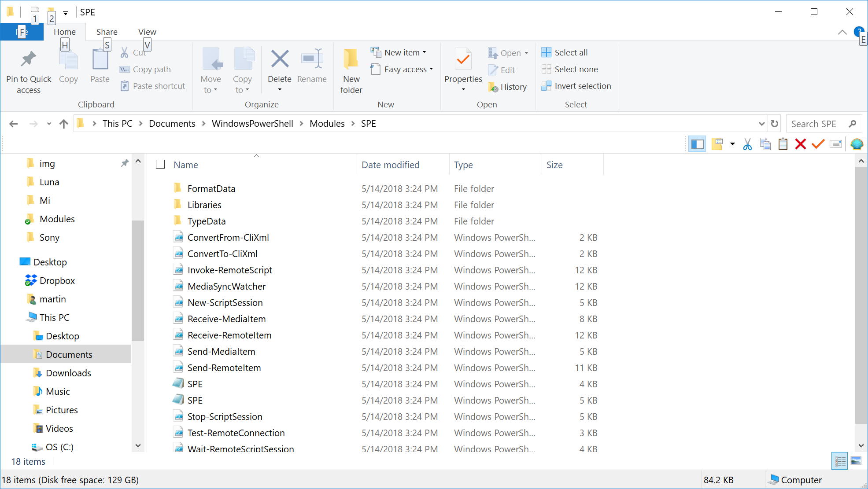
Task: Click the envelope email toolbar icon
Action: [835, 144]
